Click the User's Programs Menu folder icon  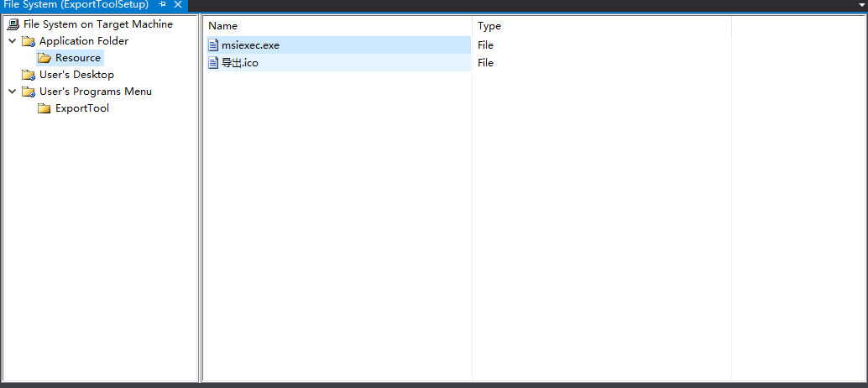pyautogui.click(x=29, y=92)
